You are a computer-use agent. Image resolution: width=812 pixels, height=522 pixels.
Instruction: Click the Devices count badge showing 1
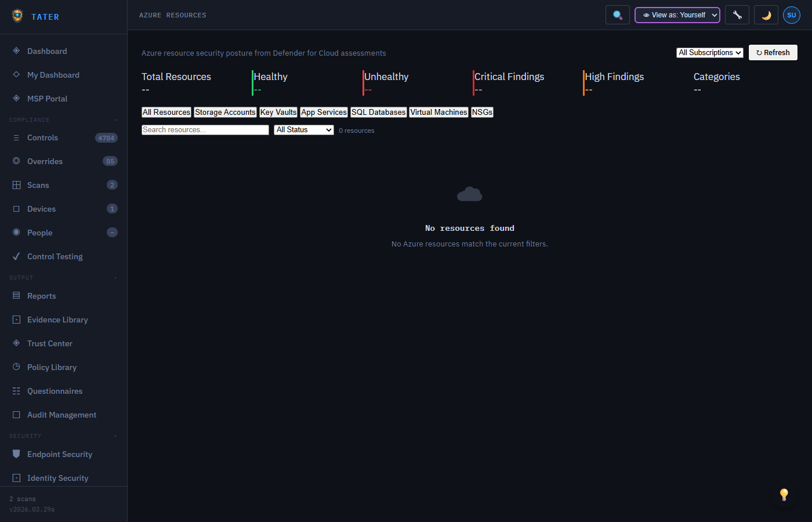pos(113,209)
